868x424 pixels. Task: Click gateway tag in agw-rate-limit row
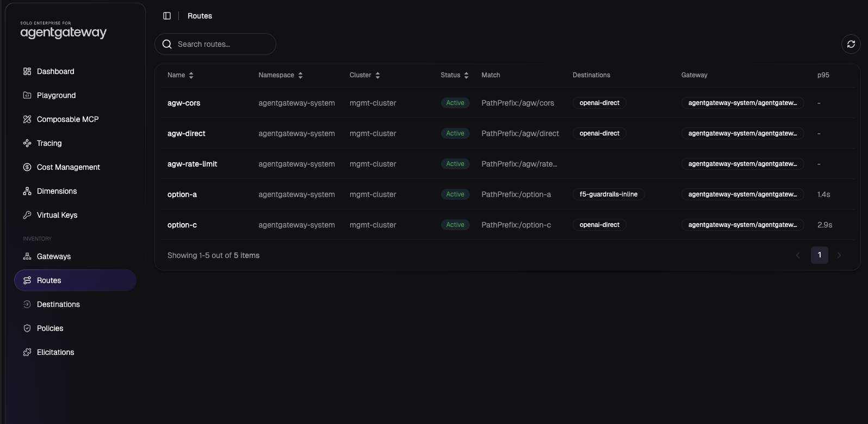click(x=743, y=164)
